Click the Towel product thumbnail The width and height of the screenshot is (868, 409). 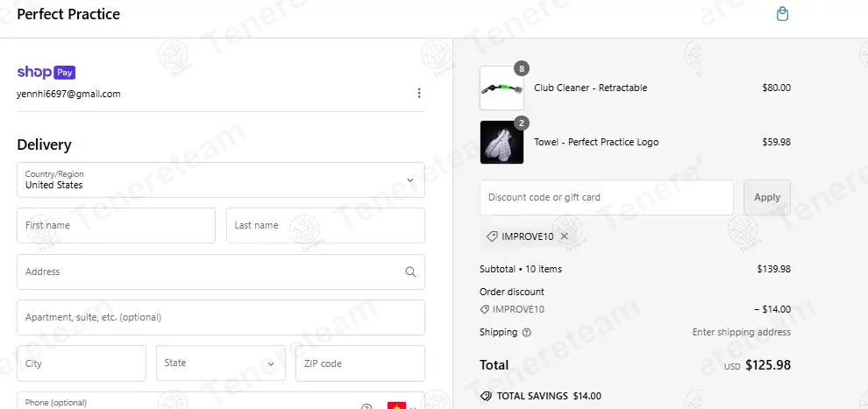pos(502,142)
